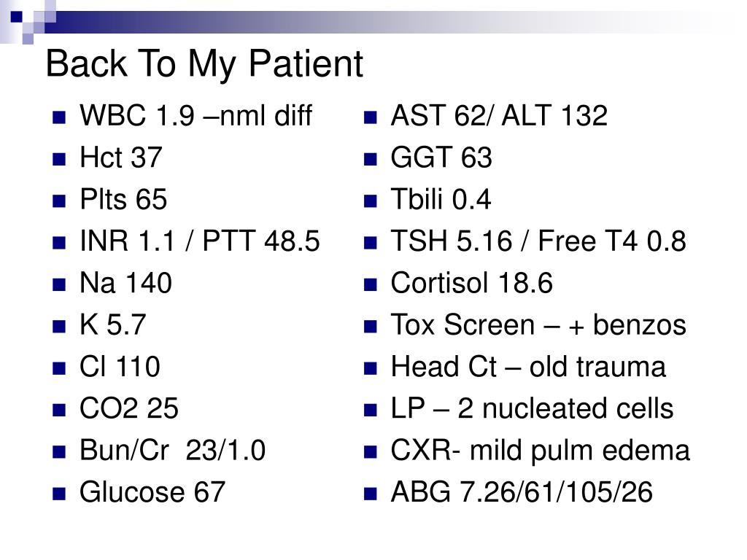Click on 'TSH 5.16 / Free T4 0.8'
This screenshot has width=747, height=560.
(x=538, y=241)
